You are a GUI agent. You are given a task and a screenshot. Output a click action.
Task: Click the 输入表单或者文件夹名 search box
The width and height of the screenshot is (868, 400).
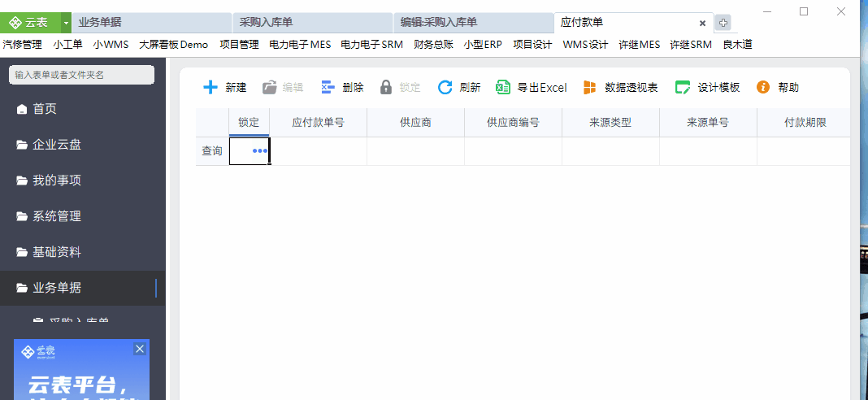point(81,75)
